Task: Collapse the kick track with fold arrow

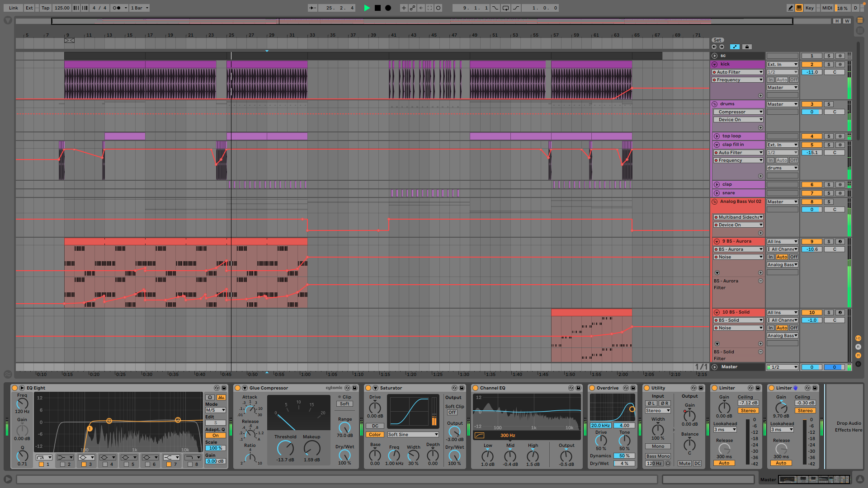Action: 715,64
